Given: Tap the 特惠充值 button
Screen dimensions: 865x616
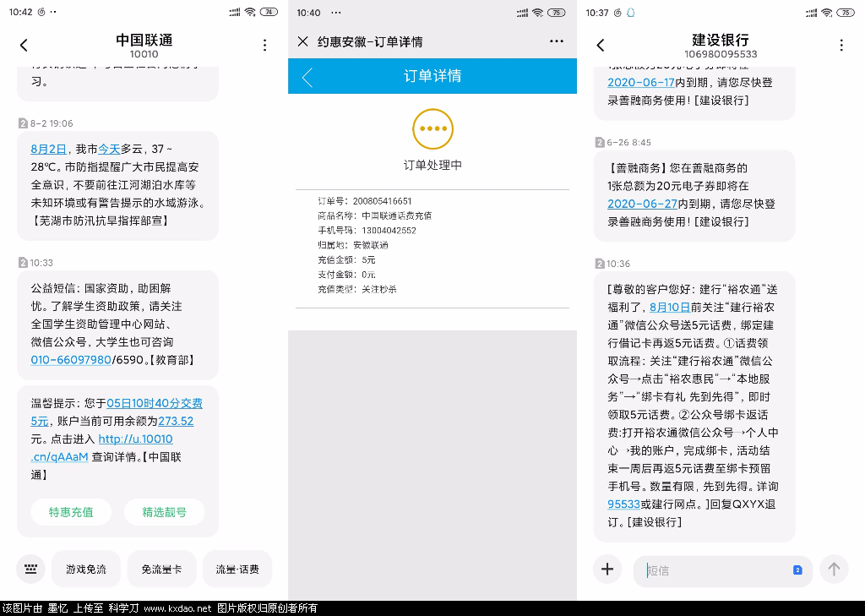Looking at the screenshot, I should pyautogui.click(x=71, y=512).
